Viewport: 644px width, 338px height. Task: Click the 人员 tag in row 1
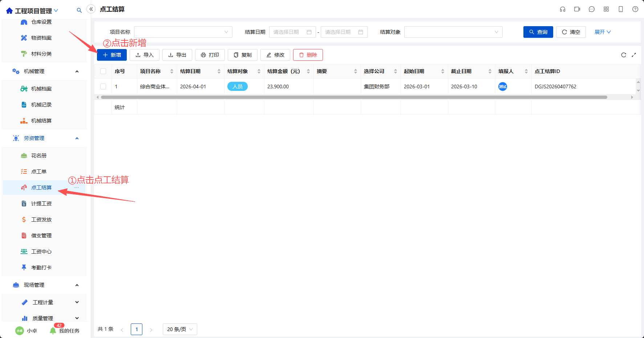(238, 86)
